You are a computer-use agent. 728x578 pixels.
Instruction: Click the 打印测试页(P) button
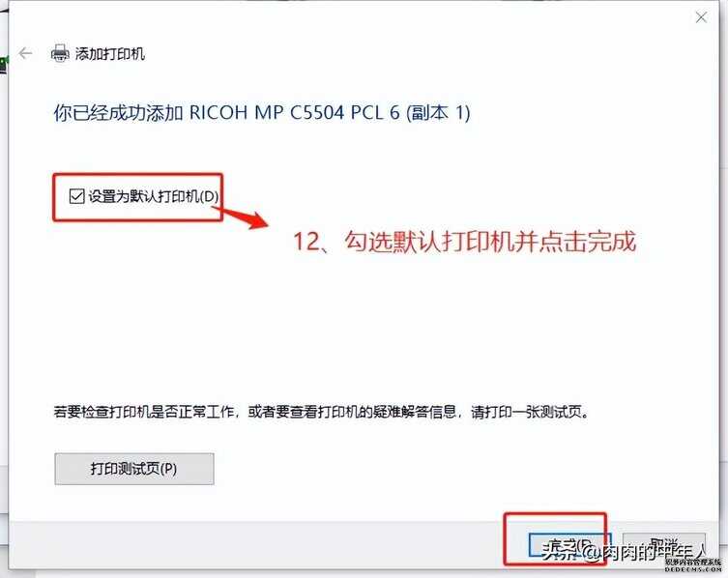coord(134,469)
